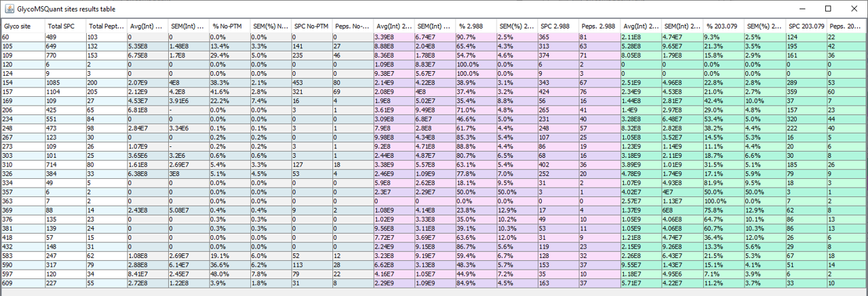
Task: Click the SPC No-PTM column header
Action: click(x=312, y=26)
